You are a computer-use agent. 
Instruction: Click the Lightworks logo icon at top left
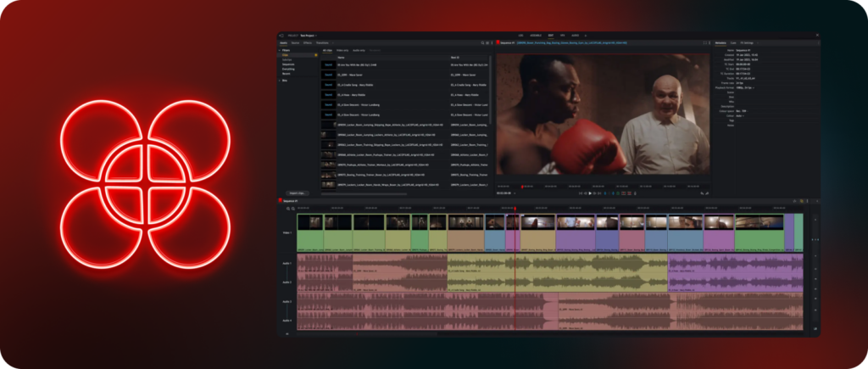click(282, 36)
